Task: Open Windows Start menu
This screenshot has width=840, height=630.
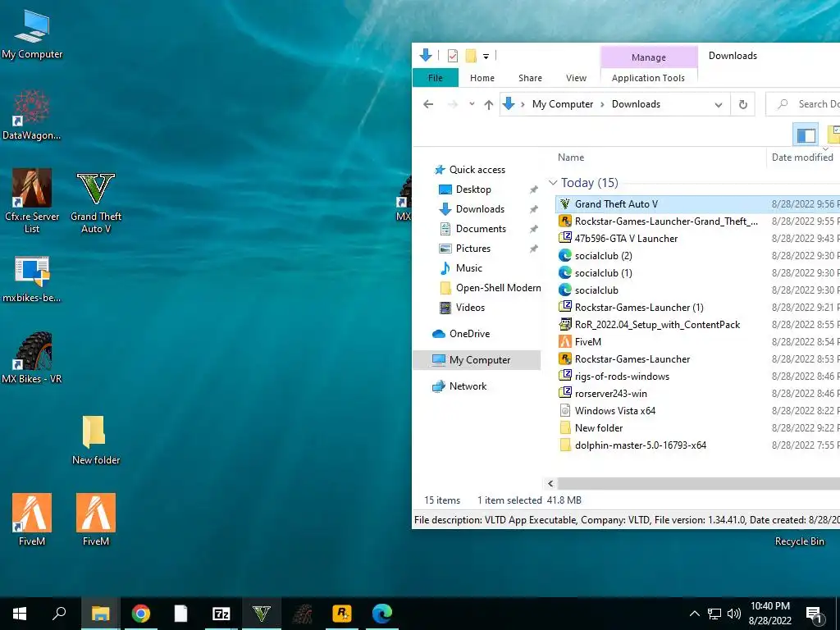Action: [20, 614]
